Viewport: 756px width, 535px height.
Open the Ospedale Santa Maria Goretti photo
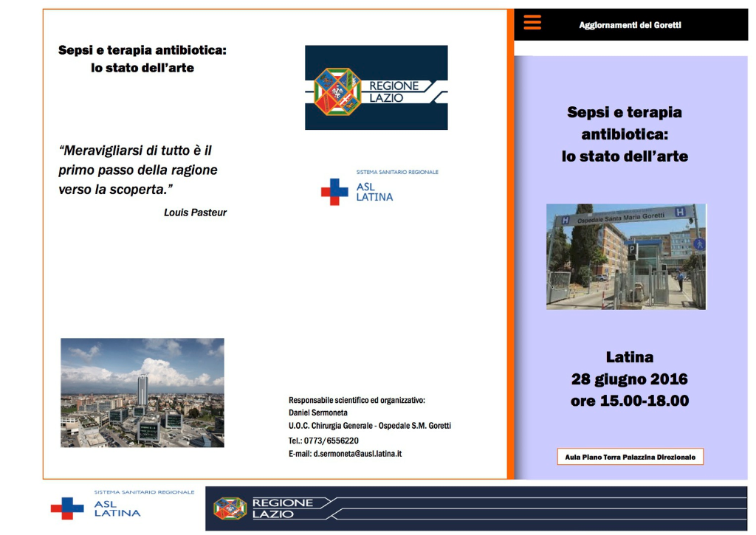pyautogui.click(x=626, y=256)
